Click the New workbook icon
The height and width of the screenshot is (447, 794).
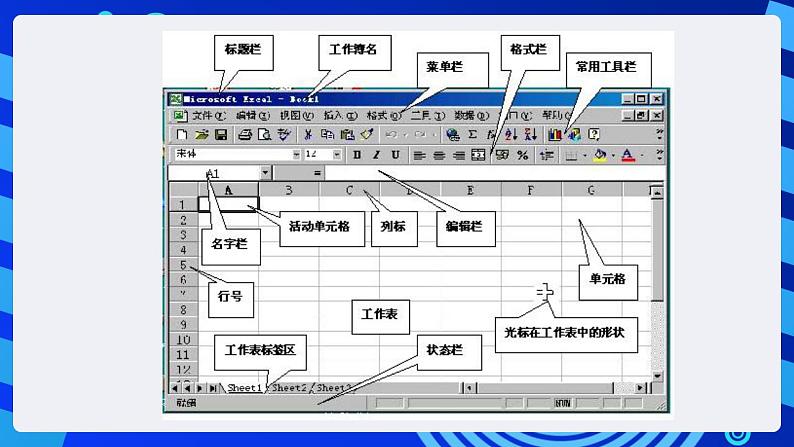[x=182, y=134]
